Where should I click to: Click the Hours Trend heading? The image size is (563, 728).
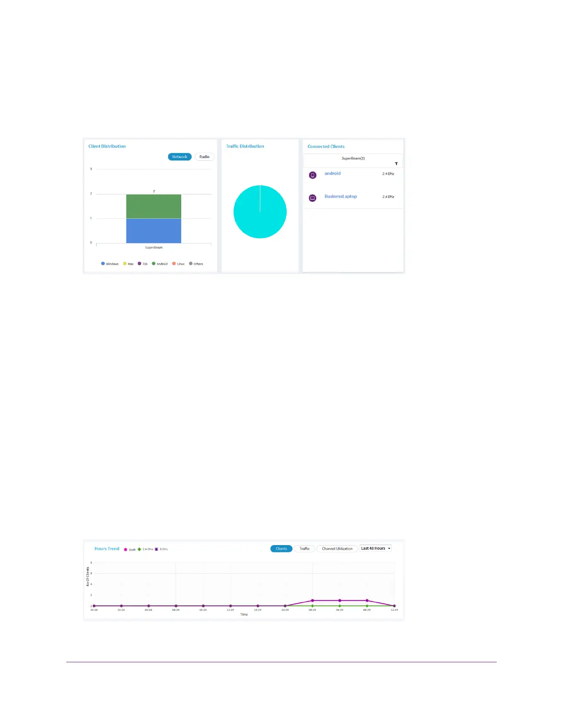pyautogui.click(x=107, y=549)
